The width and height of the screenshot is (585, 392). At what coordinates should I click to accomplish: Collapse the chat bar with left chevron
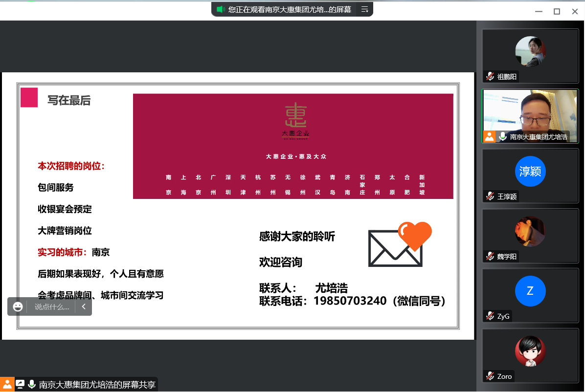[x=84, y=306]
